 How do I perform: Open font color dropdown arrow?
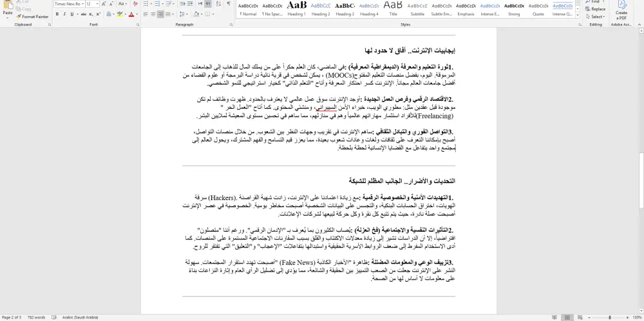pyautogui.click(x=136, y=14)
